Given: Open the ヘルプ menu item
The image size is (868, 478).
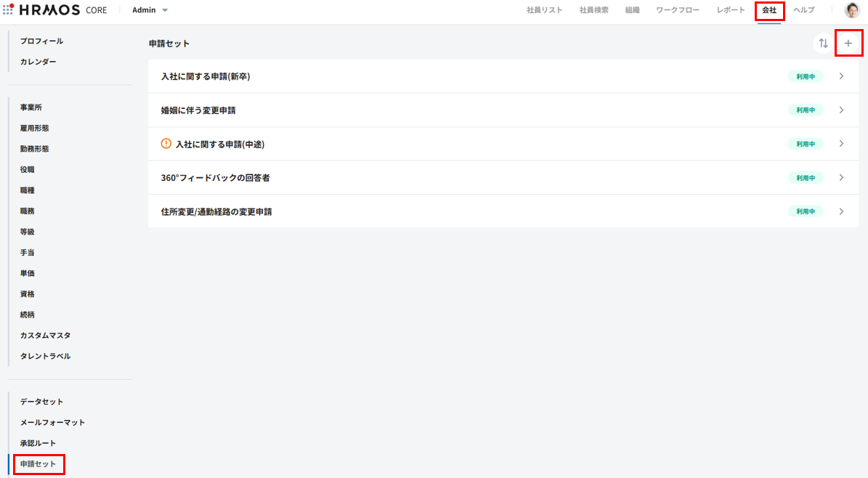Looking at the screenshot, I should pos(803,10).
